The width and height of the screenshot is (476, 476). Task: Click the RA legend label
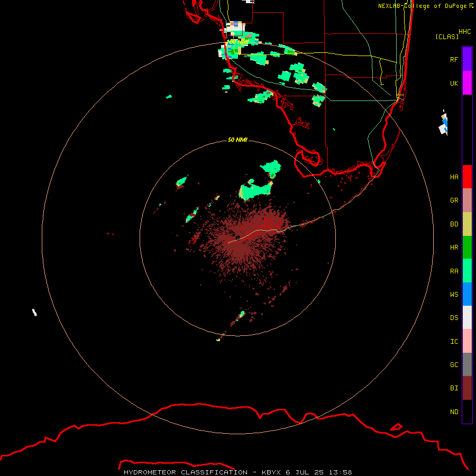pos(454,271)
